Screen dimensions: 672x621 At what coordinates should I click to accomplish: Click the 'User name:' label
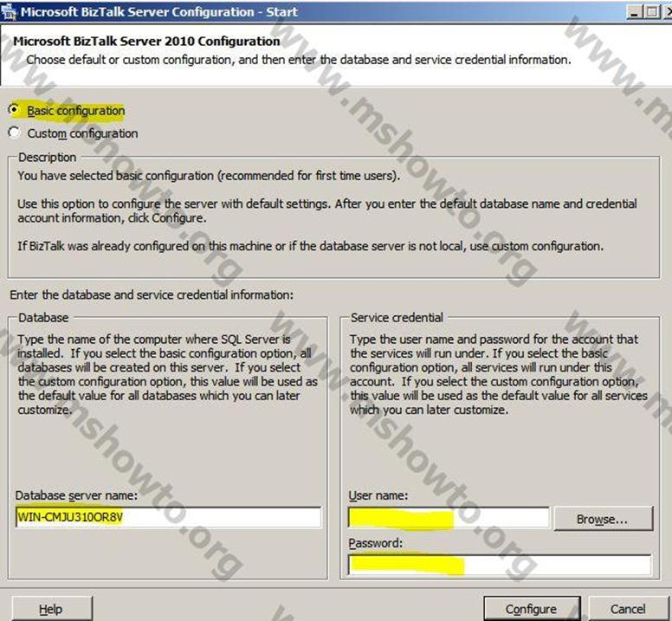click(378, 495)
